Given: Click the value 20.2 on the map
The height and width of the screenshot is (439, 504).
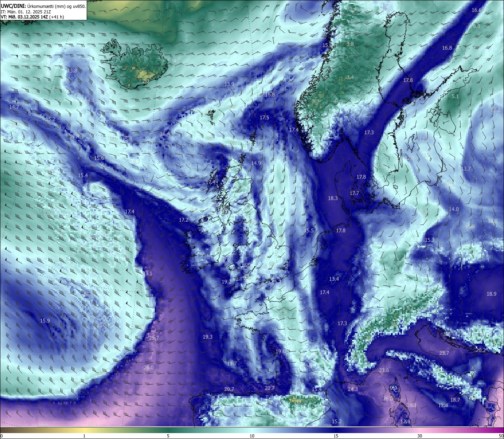Looking at the screenshot, I should [x=481, y=350].
